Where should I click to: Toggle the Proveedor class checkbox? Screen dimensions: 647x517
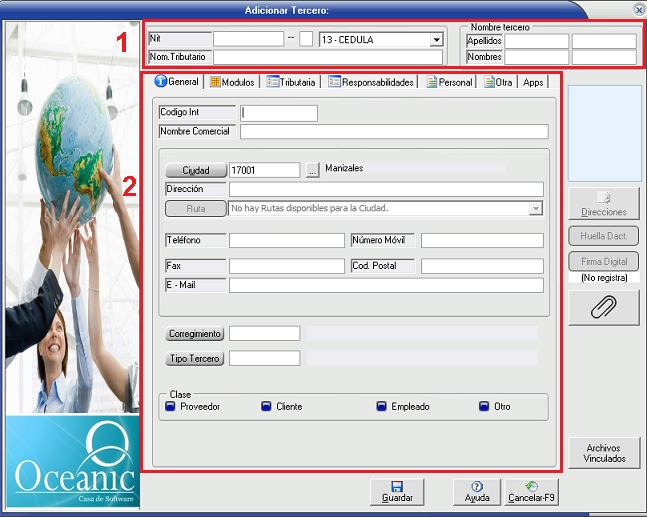click(170, 407)
